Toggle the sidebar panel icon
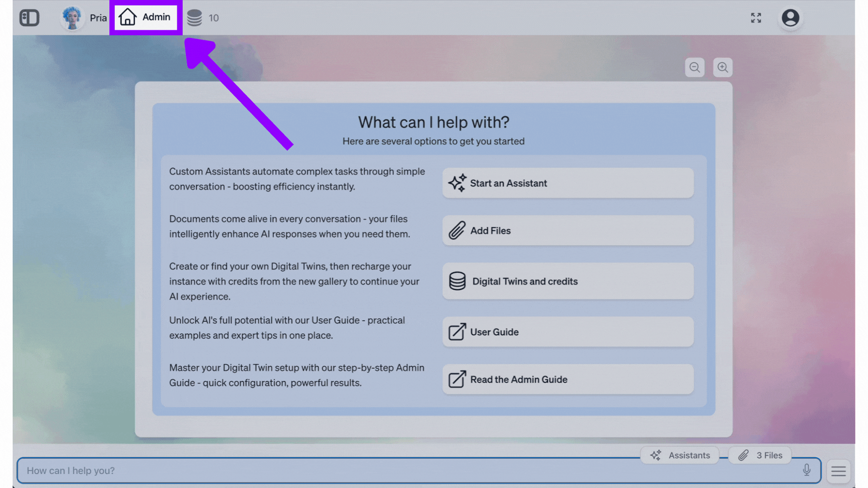This screenshot has height=488, width=868. [x=29, y=18]
